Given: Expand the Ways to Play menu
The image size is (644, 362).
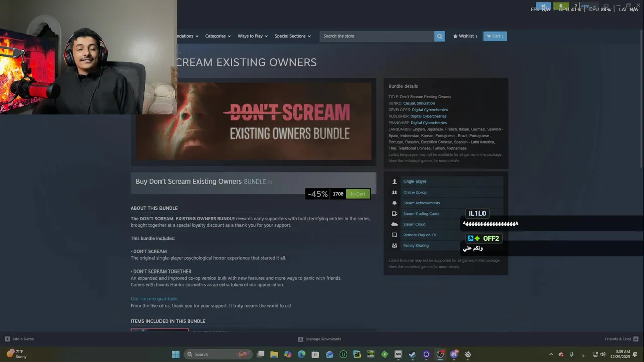Looking at the screenshot, I should [253, 36].
